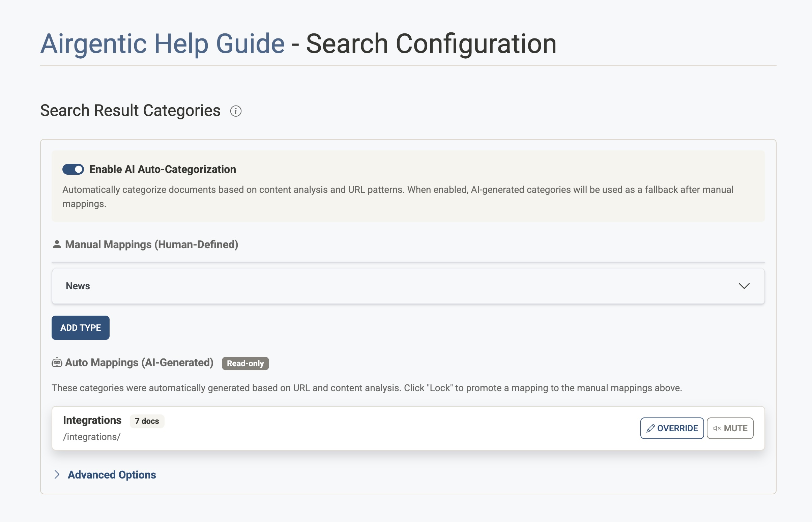Click the person icon next to Manual Mappings

(57, 244)
